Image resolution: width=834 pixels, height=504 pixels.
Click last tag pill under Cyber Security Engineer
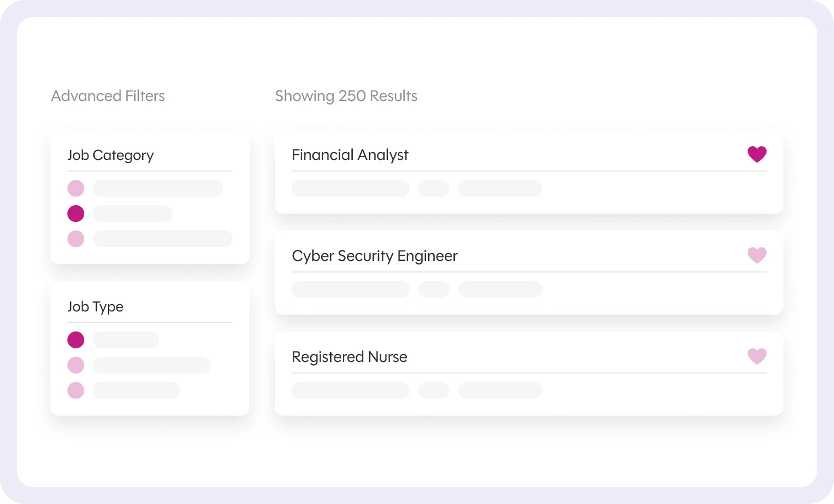500,289
